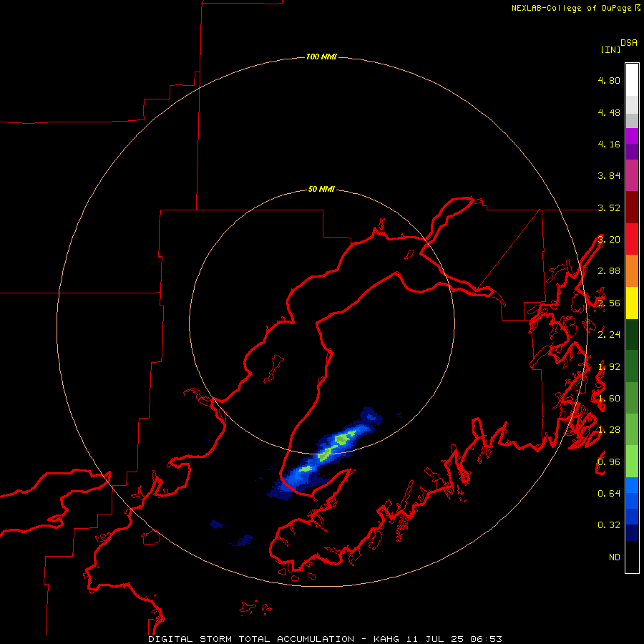Screen dimensions: 644x644
Task: Click the [IN] units label
Action: (x=610, y=49)
